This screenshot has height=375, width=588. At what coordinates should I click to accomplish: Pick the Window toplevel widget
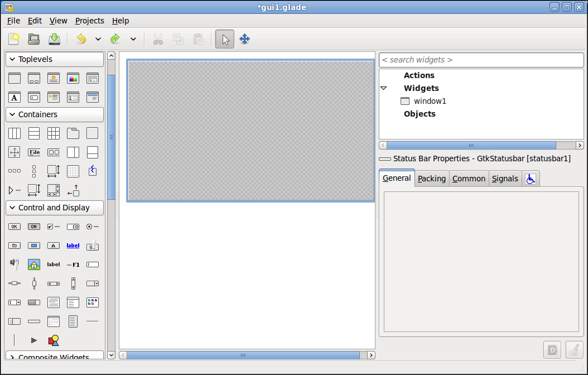coord(15,78)
